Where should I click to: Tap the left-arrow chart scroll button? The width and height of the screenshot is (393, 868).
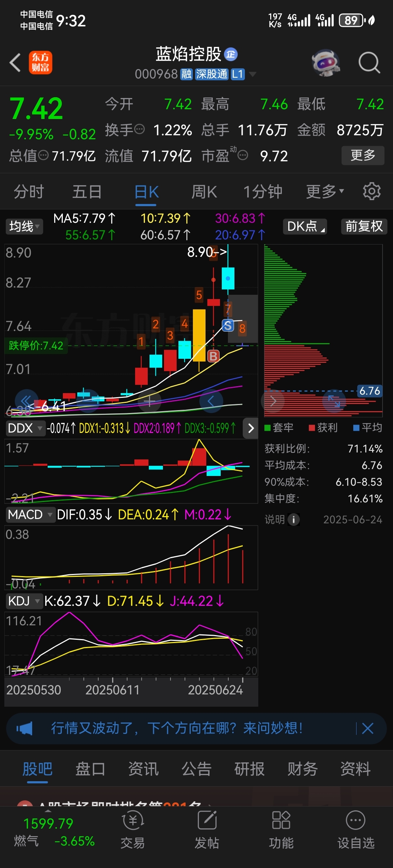[x=211, y=401]
